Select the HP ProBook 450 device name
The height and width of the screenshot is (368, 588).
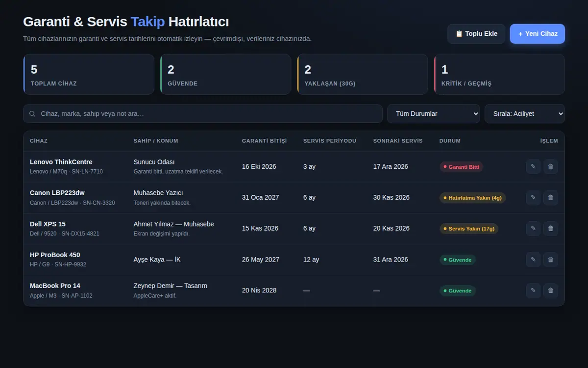pos(55,255)
